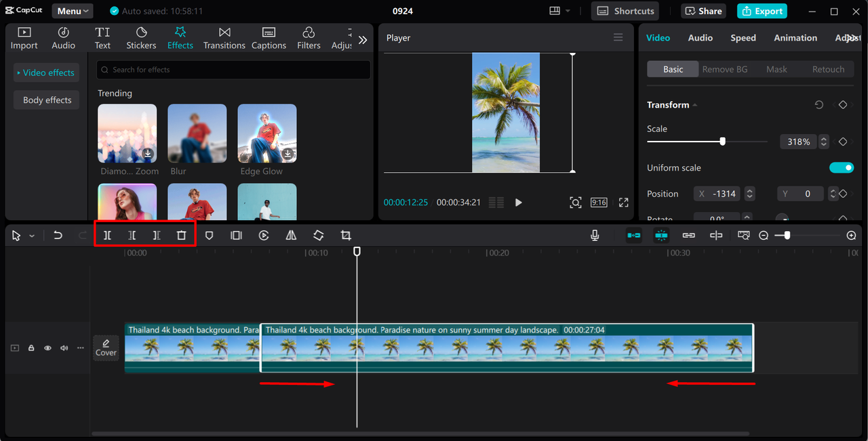Click the microphone record voiceover icon
This screenshot has height=441, width=868.
tap(595, 235)
